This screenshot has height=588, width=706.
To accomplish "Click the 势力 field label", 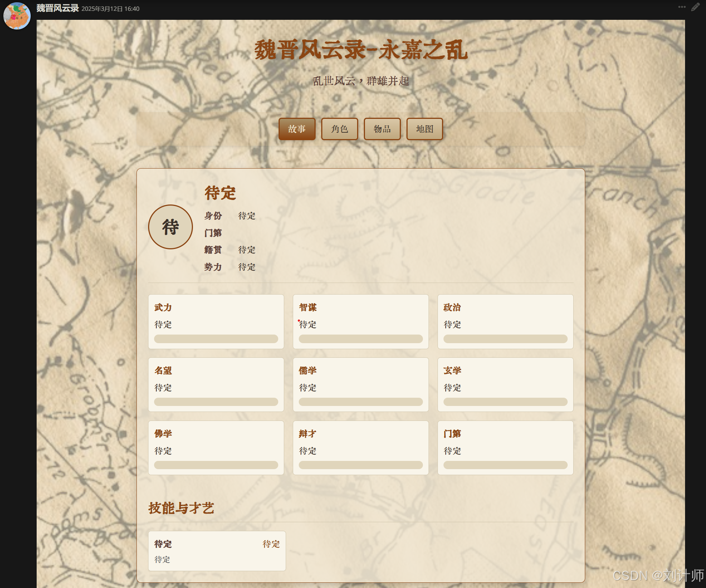I will click(x=213, y=267).
